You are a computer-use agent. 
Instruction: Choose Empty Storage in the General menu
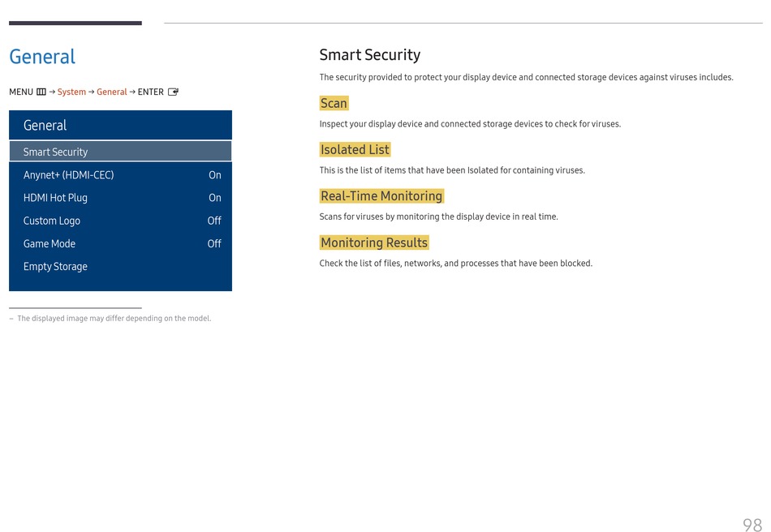pos(55,267)
